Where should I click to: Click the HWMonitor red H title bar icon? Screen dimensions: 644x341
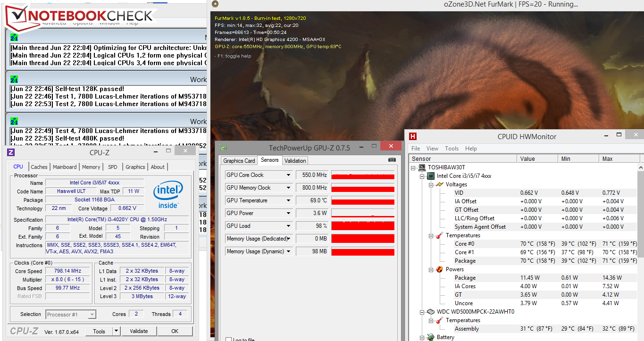point(413,136)
